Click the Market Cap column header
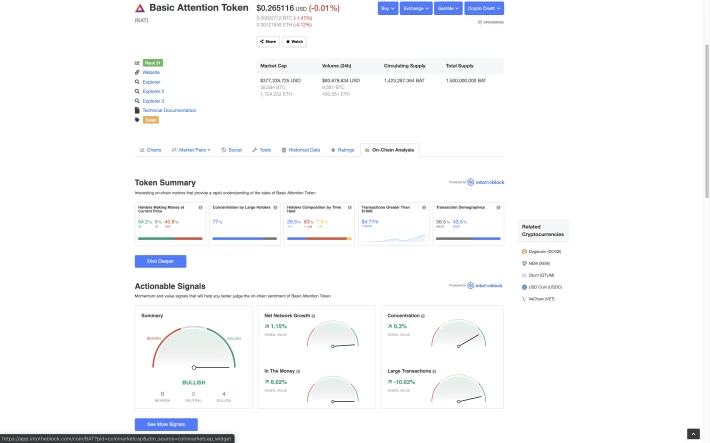 [273, 66]
